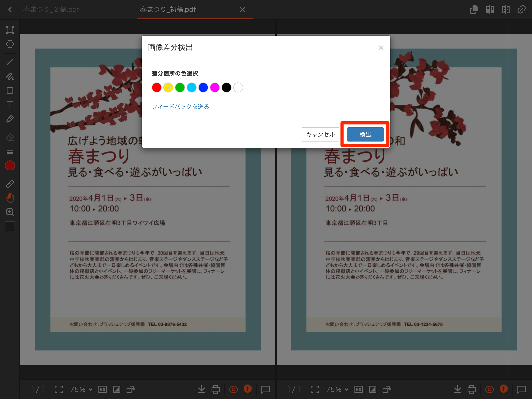Choose red as the diff highlight color
532x399 pixels.
[156, 87]
